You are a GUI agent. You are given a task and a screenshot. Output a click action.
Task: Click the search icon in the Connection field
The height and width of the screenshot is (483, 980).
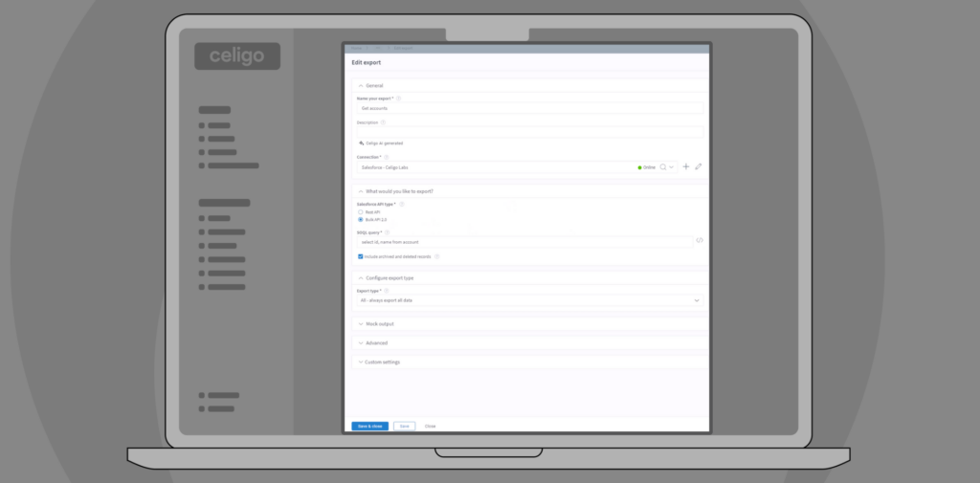pos(663,166)
